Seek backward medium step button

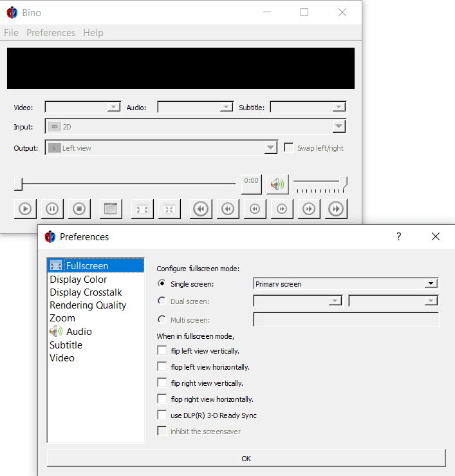coord(228,209)
